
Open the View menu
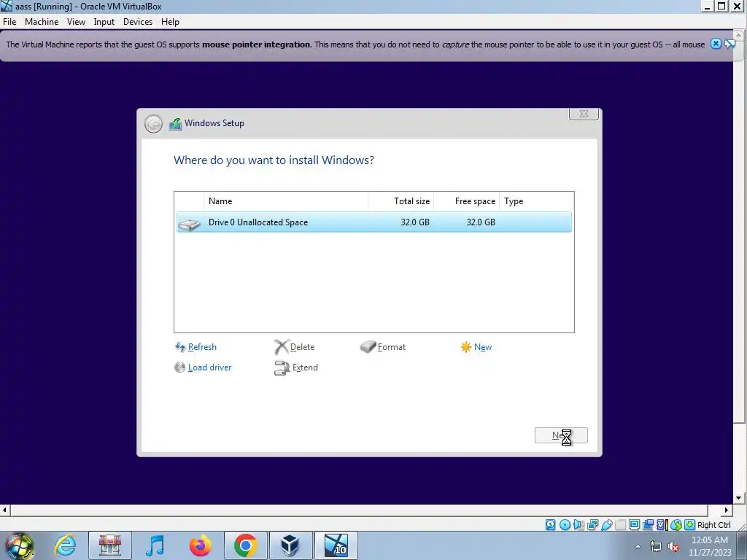[76, 22]
